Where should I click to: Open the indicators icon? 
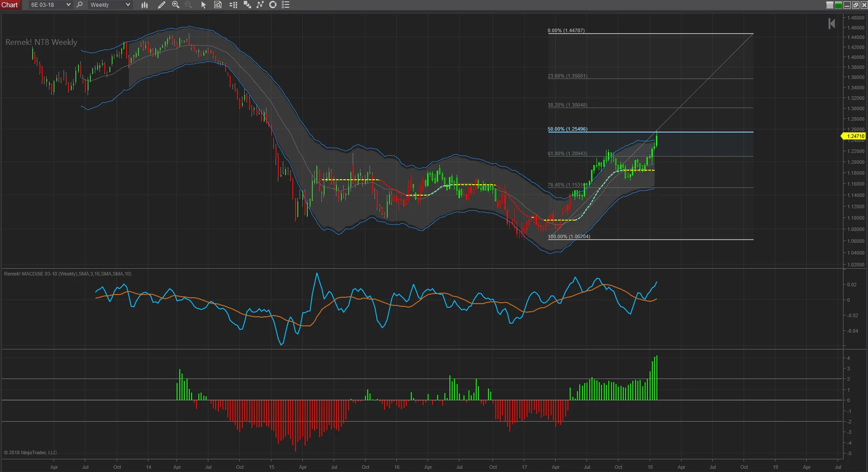pos(260,5)
